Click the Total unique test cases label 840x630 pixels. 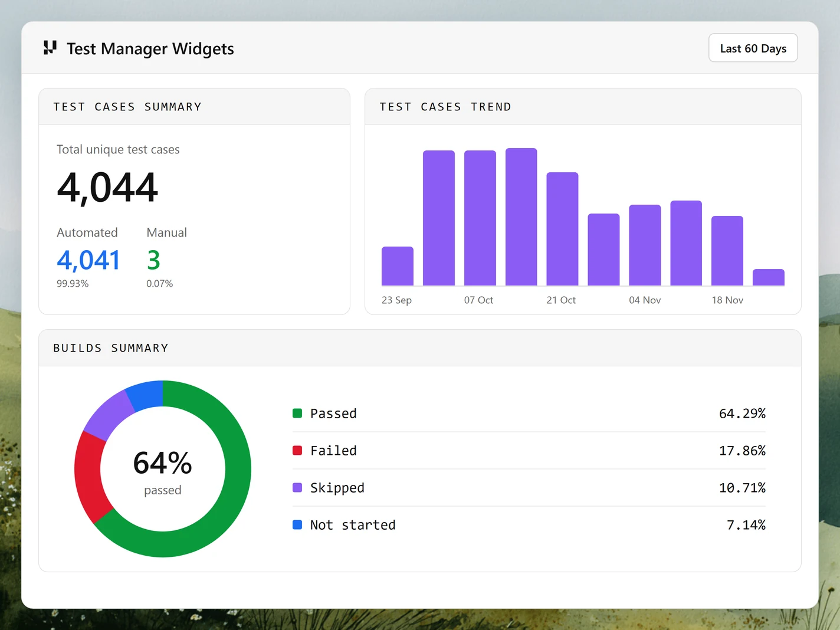[x=118, y=150]
